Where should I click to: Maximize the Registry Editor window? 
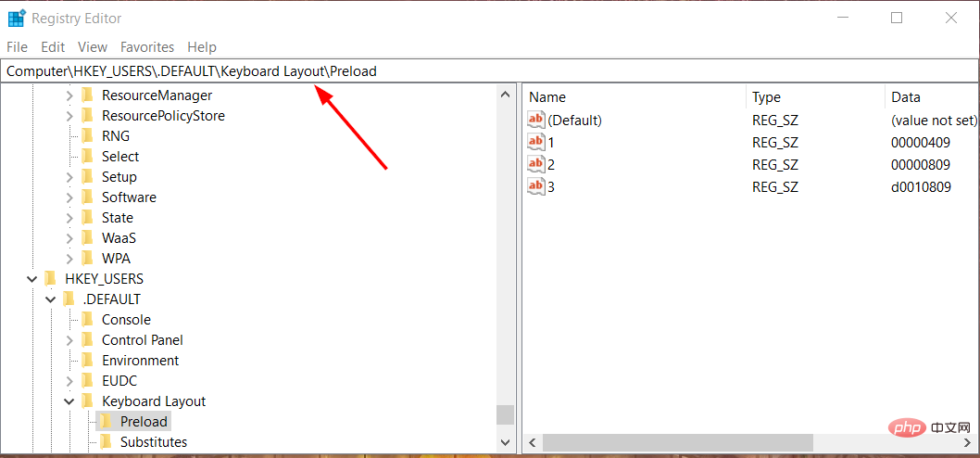[897, 19]
